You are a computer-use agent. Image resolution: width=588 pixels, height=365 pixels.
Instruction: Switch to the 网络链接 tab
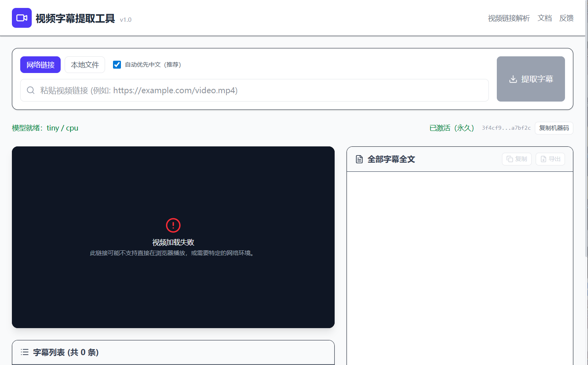click(x=40, y=65)
